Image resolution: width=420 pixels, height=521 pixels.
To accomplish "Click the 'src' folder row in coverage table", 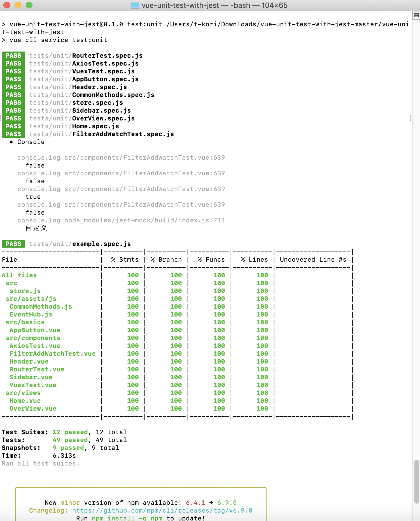I will pos(177,283).
